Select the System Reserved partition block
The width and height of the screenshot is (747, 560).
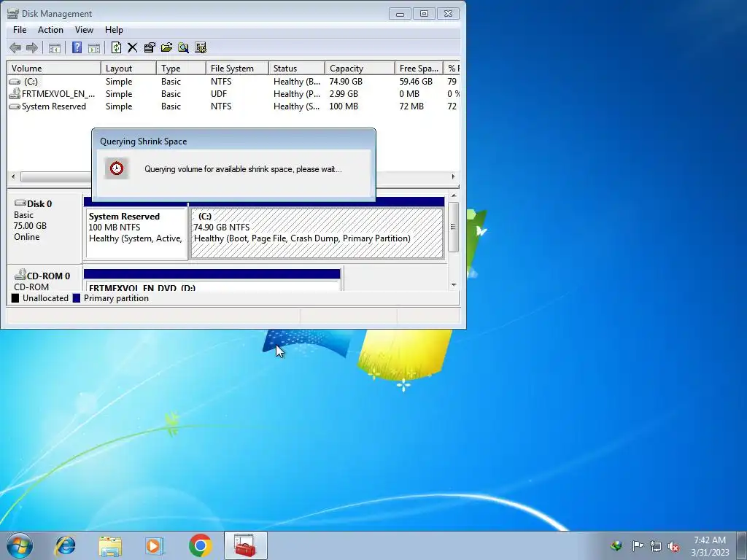[x=136, y=233]
